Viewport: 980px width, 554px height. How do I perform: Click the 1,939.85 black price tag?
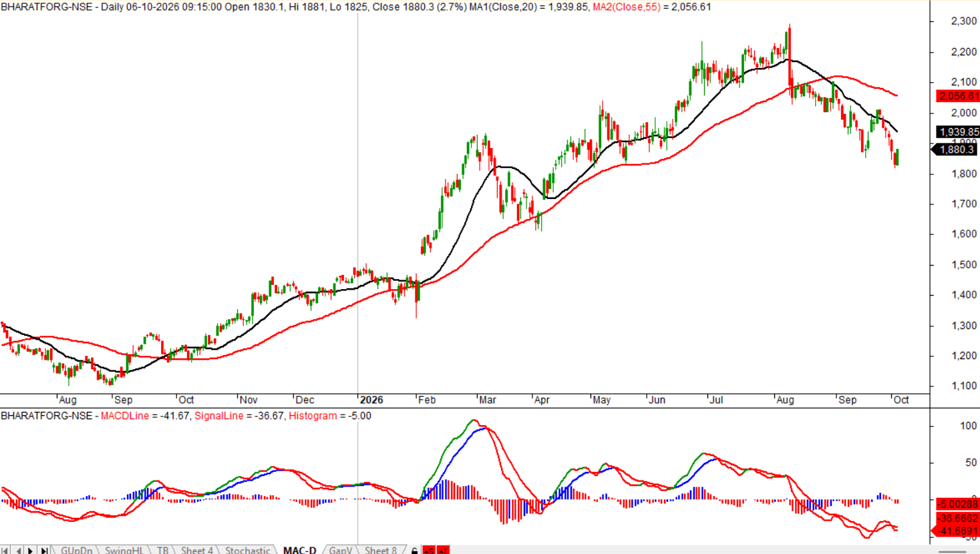(957, 132)
